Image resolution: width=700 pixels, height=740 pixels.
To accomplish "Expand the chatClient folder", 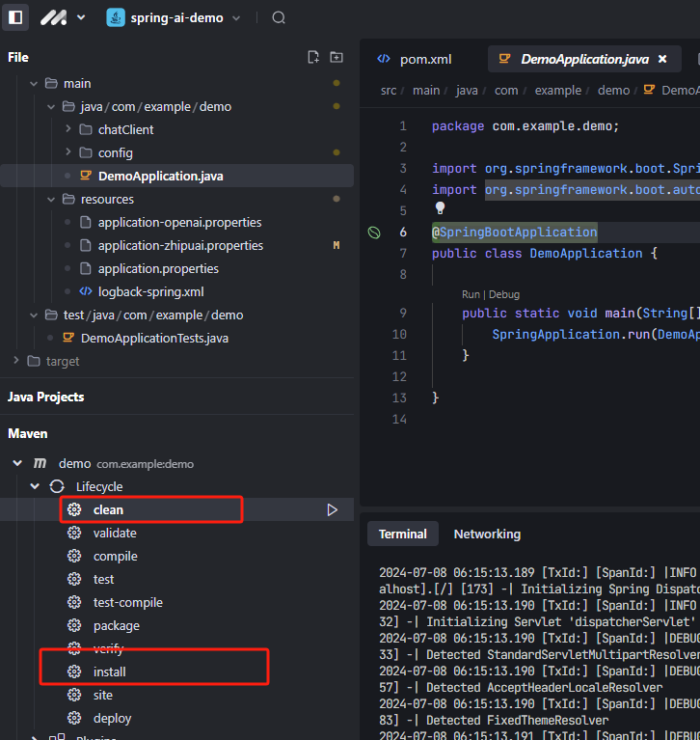I will click(68, 129).
